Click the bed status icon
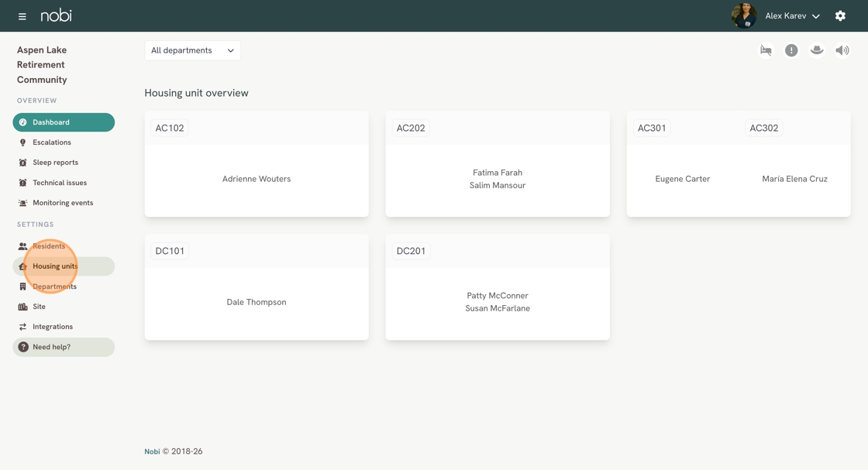 coord(766,50)
